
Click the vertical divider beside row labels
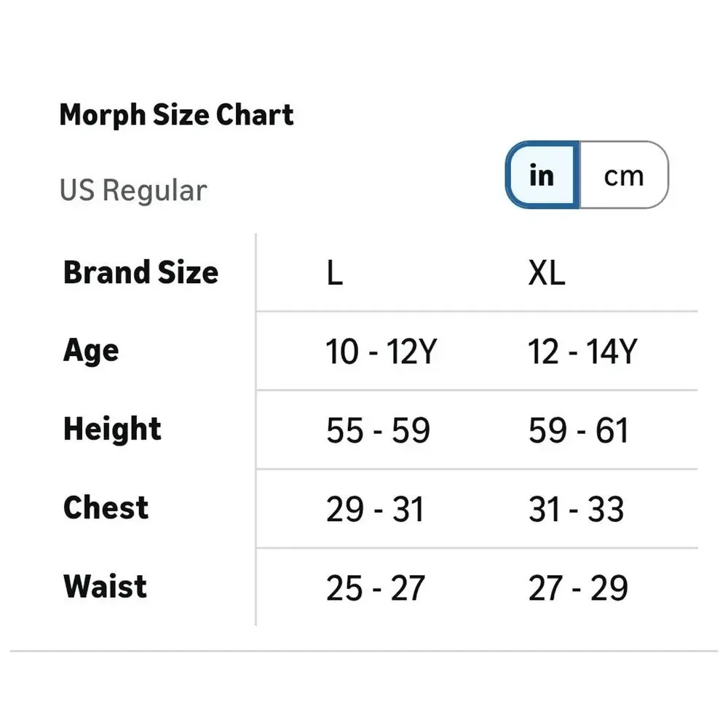click(x=256, y=430)
